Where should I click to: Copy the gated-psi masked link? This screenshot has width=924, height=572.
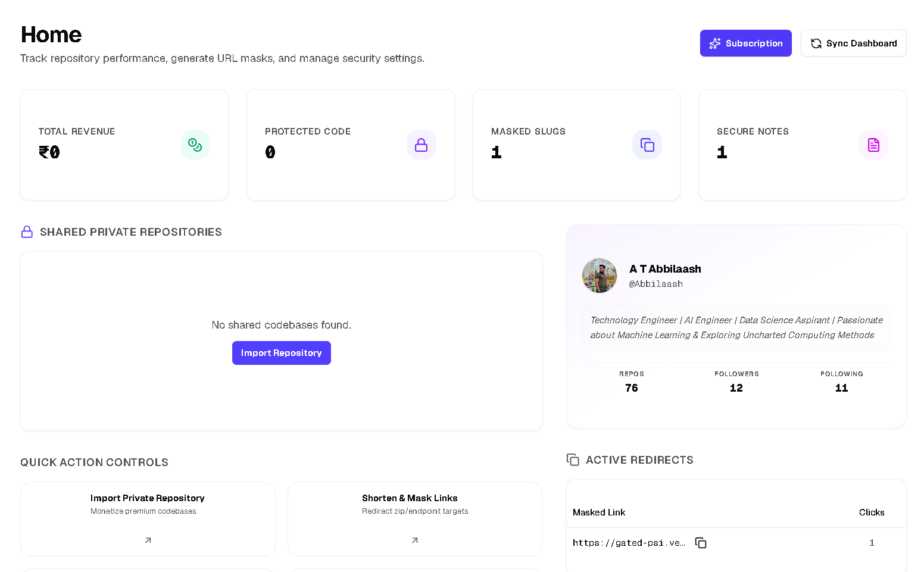pos(701,543)
